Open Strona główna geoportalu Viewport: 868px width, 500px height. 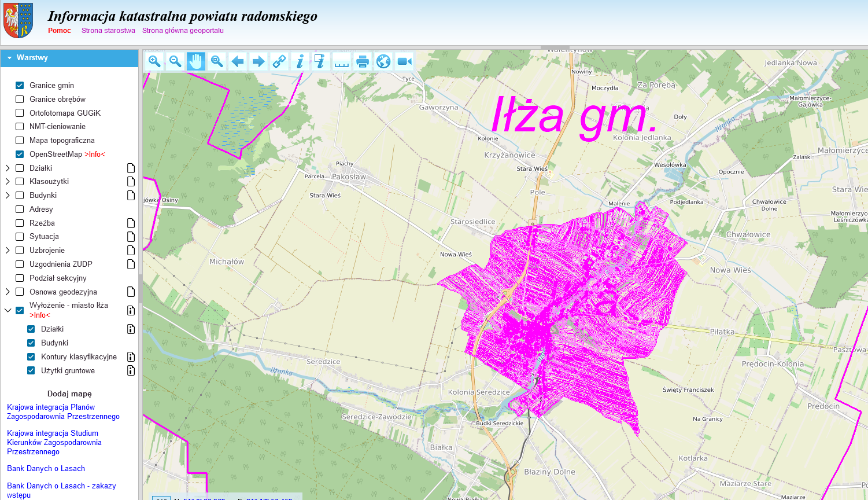[x=183, y=31]
